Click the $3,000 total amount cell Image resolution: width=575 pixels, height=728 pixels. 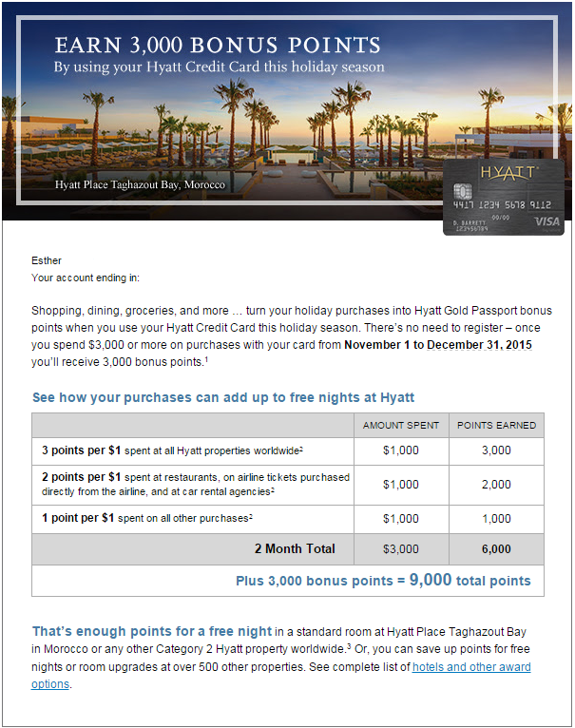(x=401, y=548)
